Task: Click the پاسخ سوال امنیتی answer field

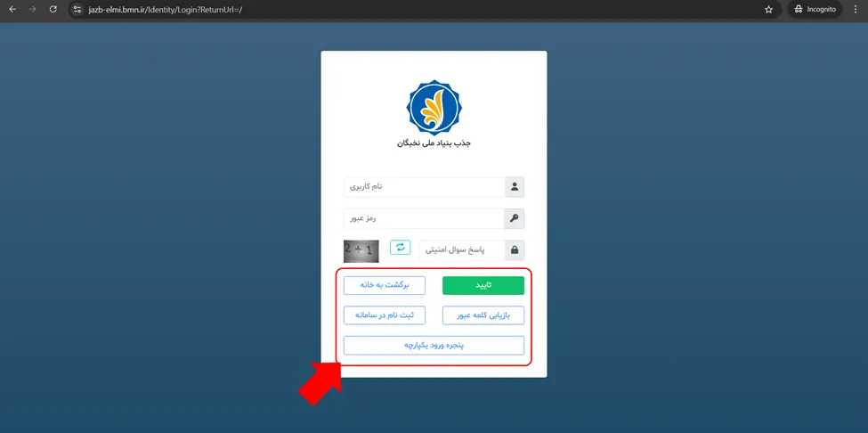Action: [462, 250]
